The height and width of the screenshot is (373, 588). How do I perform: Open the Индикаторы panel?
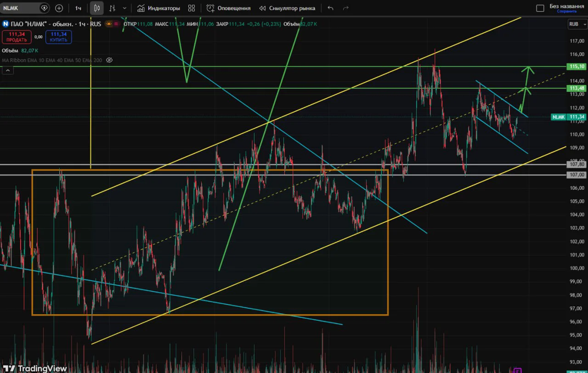158,8
